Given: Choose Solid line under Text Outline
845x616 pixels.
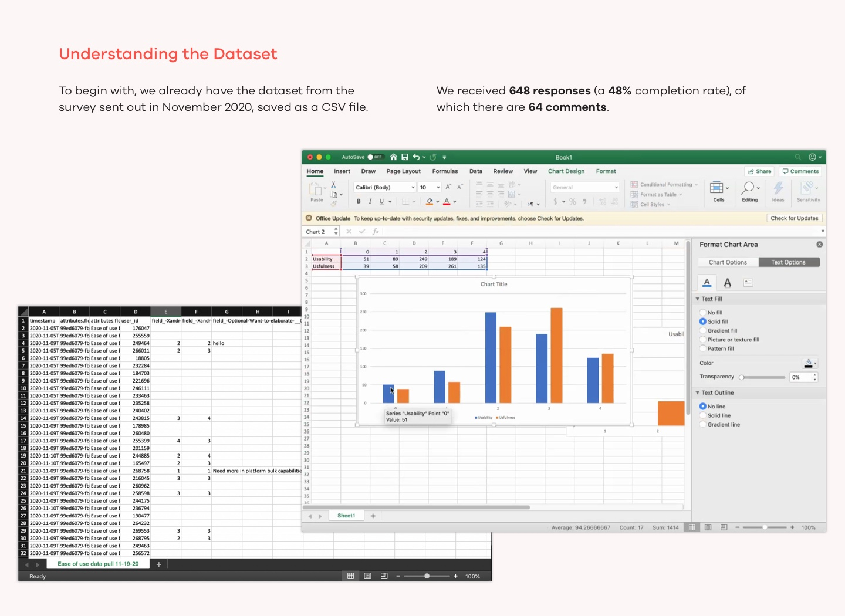Looking at the screenshot, I should pyautogui.click(x=703, y=416).
